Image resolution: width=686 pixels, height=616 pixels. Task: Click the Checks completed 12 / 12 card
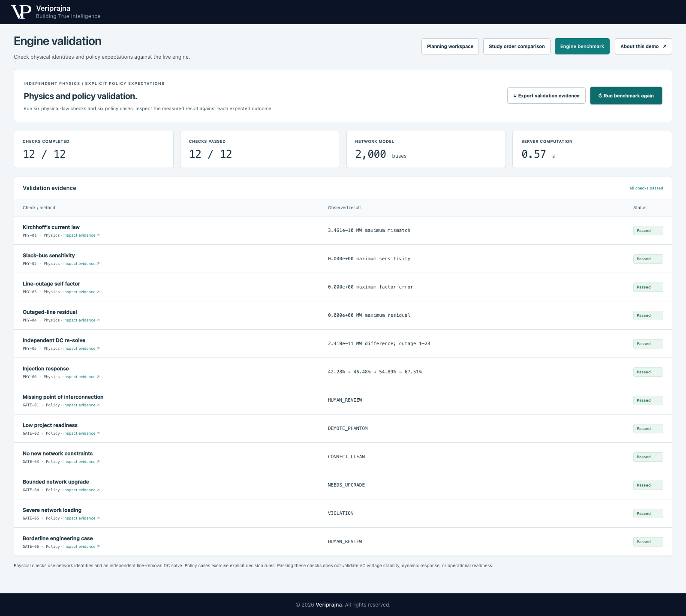pos(93,149)
